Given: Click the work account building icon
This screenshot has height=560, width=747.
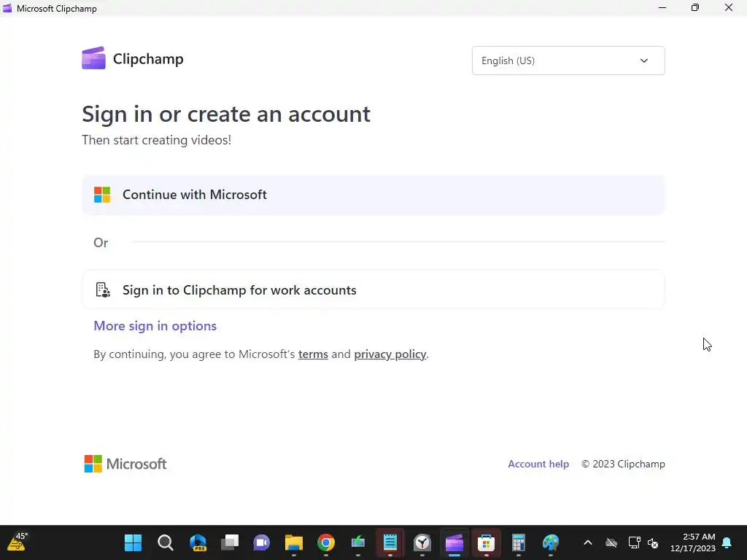Looking at the screenshot, I should coord(103,290).
